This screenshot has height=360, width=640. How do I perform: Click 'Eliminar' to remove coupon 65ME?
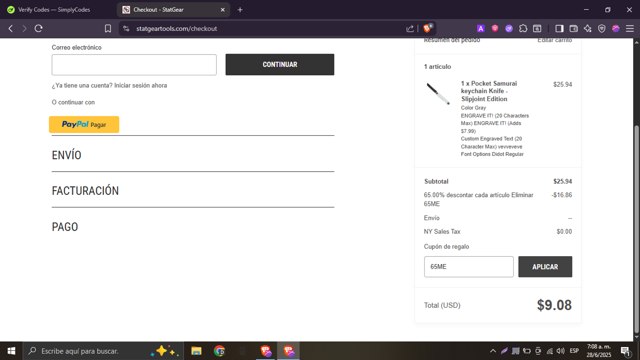(522, 195)
